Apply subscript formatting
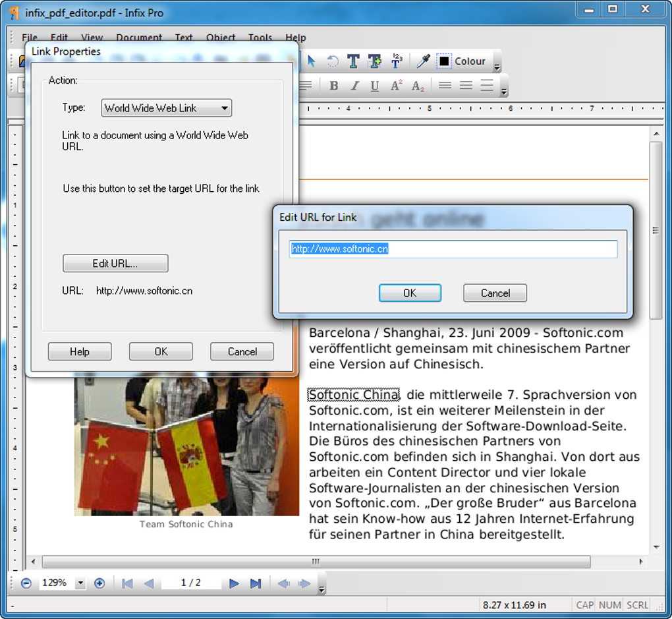The image size is (672, 619). point(418,86)
